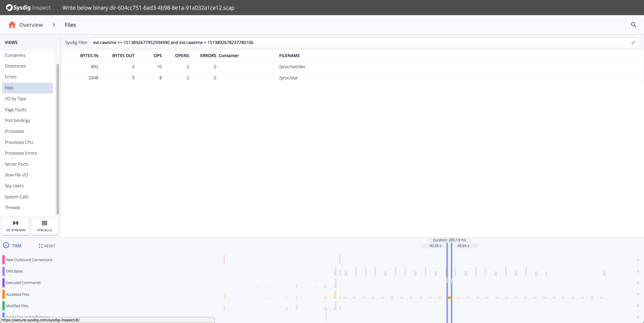Select Containers view
Image resolution: width=644 pixels, height=323 pixels.
27,55
